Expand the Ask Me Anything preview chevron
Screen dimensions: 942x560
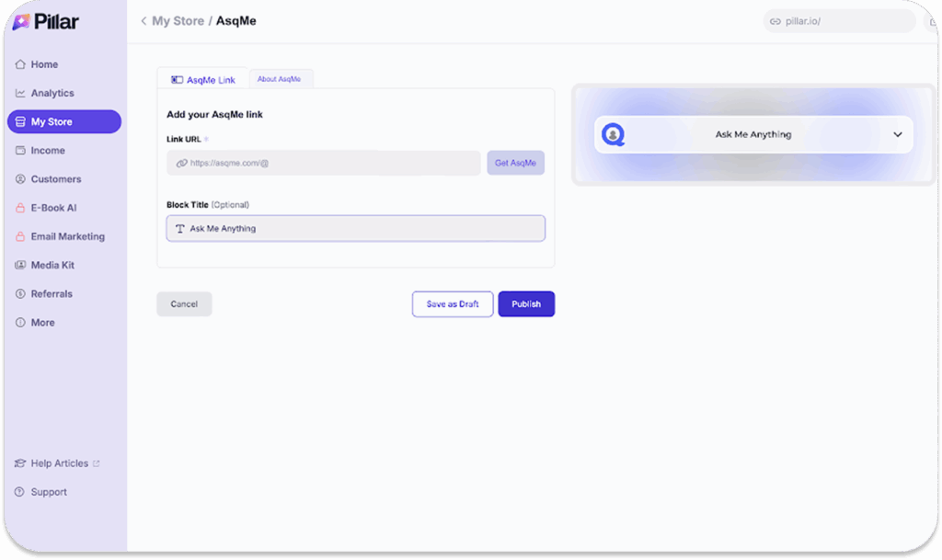[x=898, y=134]
